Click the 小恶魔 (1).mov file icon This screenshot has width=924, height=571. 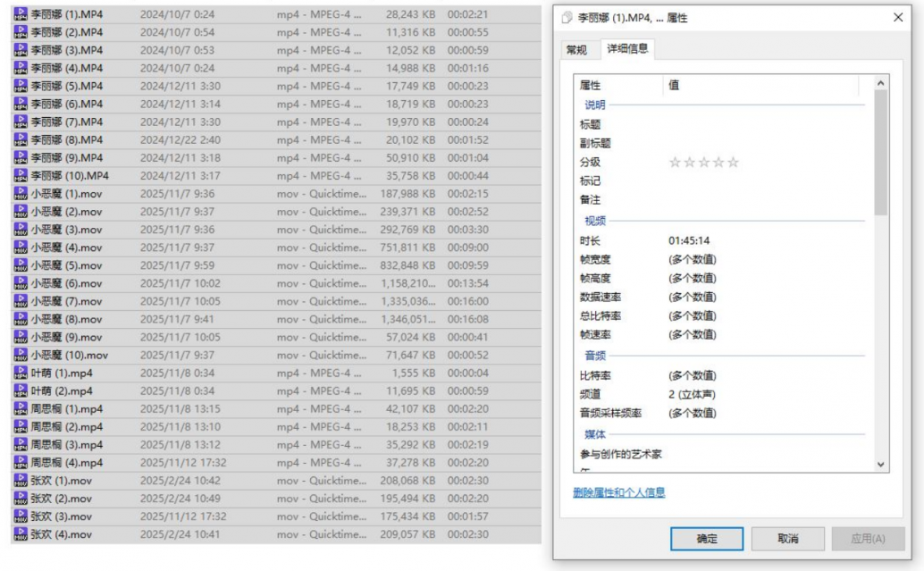21,194
